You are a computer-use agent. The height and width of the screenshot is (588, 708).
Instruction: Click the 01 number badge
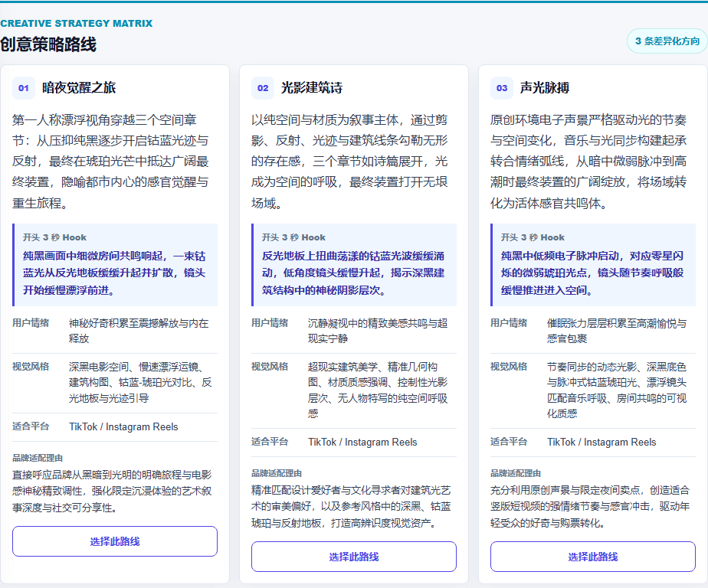click(x=24, y=88)
